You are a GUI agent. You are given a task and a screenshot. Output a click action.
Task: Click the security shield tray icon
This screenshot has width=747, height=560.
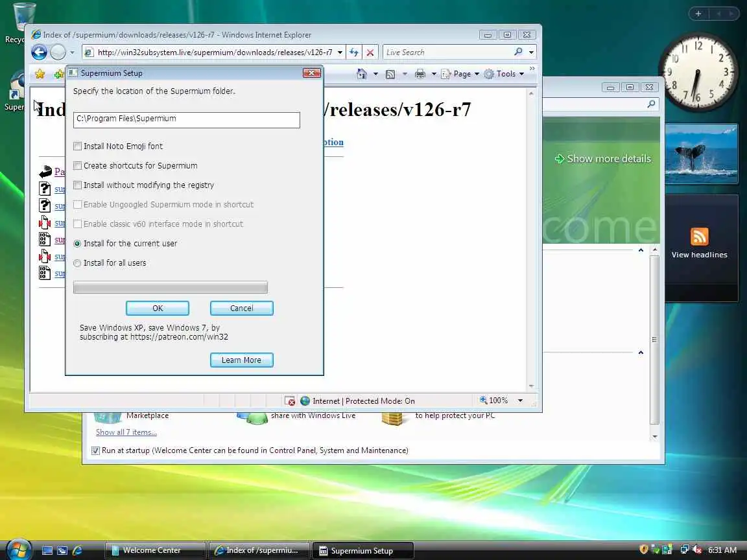click(644, 550)
